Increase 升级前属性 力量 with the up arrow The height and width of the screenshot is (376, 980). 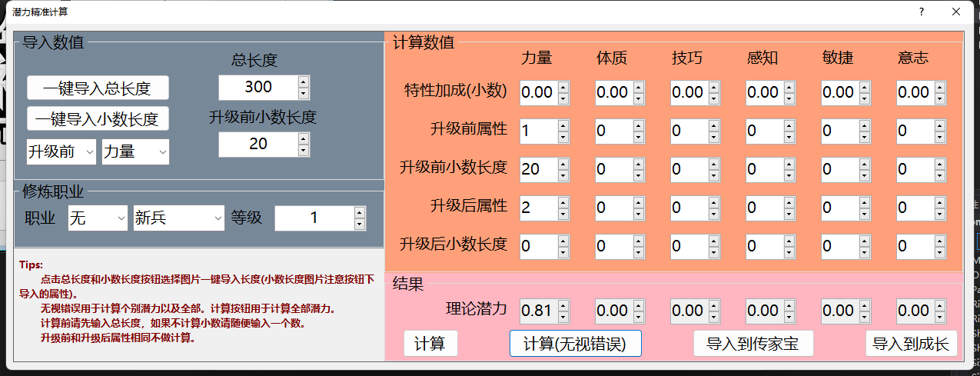(563, 125)
